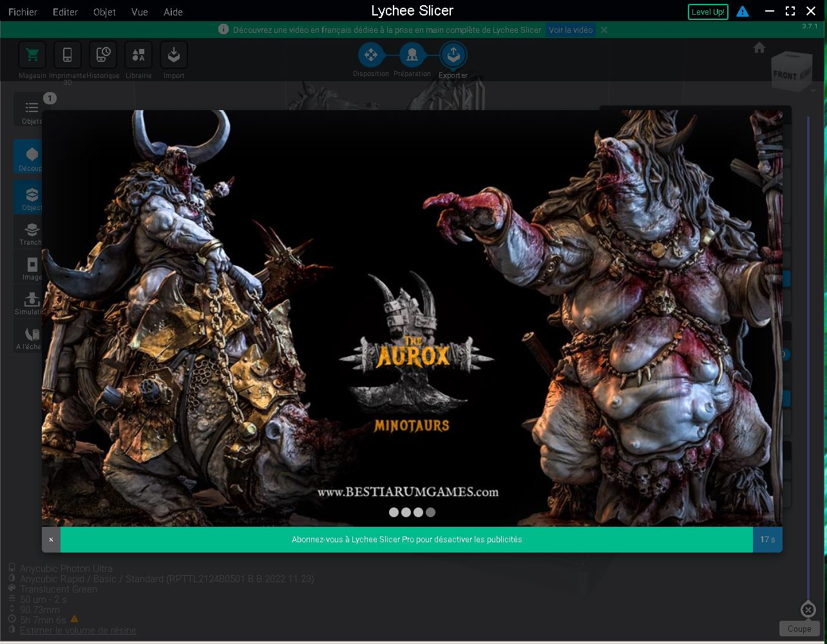Select the third ad carousel dot

[418, 513]
